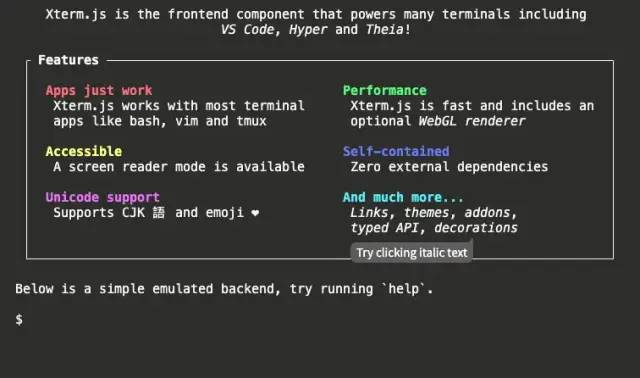The height and width of the screenshot is (378, 640).
Task: Click the 'Apps just work' heading
Action: pos(99,90)
